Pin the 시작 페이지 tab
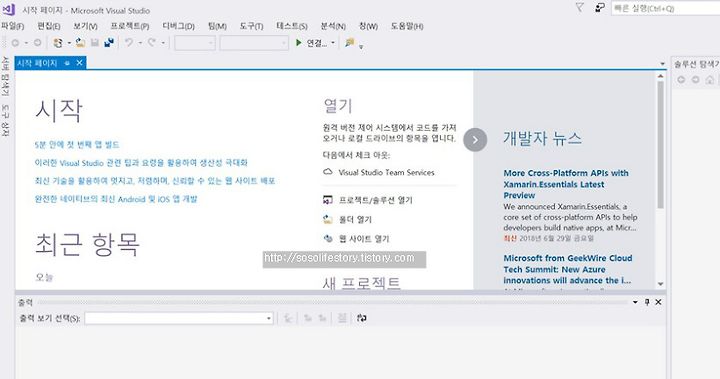Screen dimensions: 720x379 [x=67, y=63]
